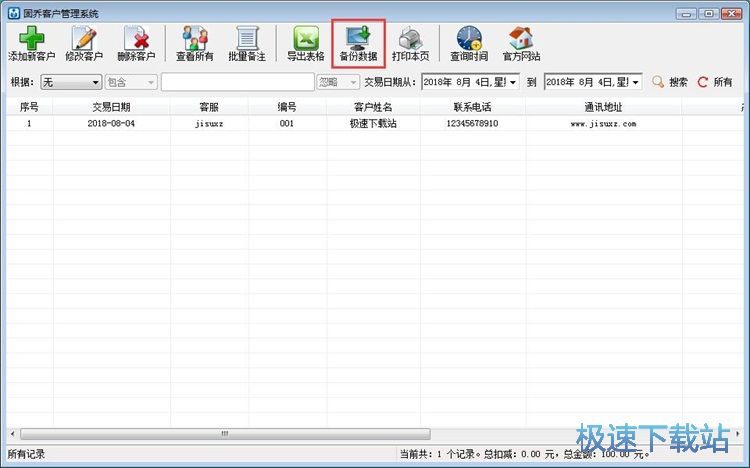This screenshot has height=468, width=750.
Task: Click the search keyword input field
Action: tap(238, 82)
